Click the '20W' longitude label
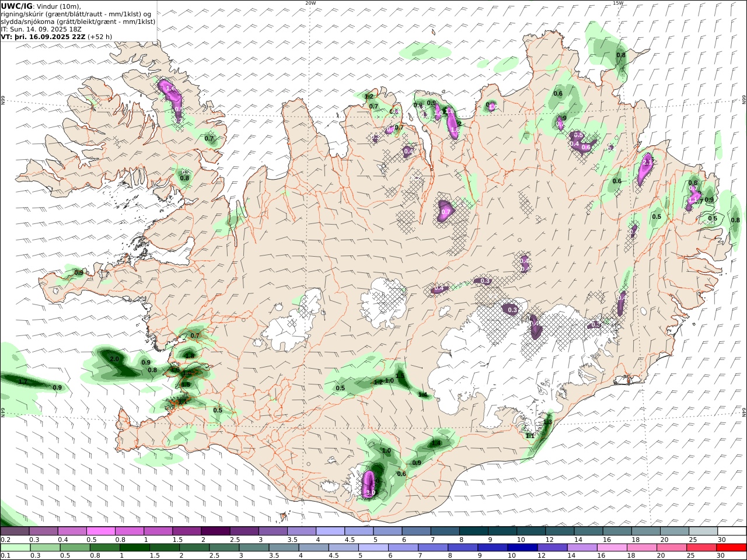747x560 pixels. [310, 3]
